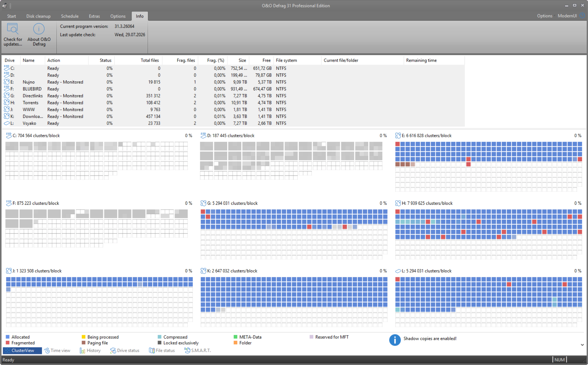Viewport: 588px width, 365px height.
Task: Click the H: cluster block header icon
Action: (398, 203)
